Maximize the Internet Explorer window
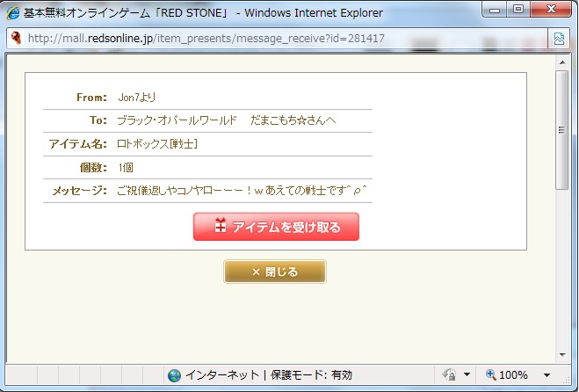Image resolution: width=579 pixels, height=392 pixels. click(x=518, y=10)
